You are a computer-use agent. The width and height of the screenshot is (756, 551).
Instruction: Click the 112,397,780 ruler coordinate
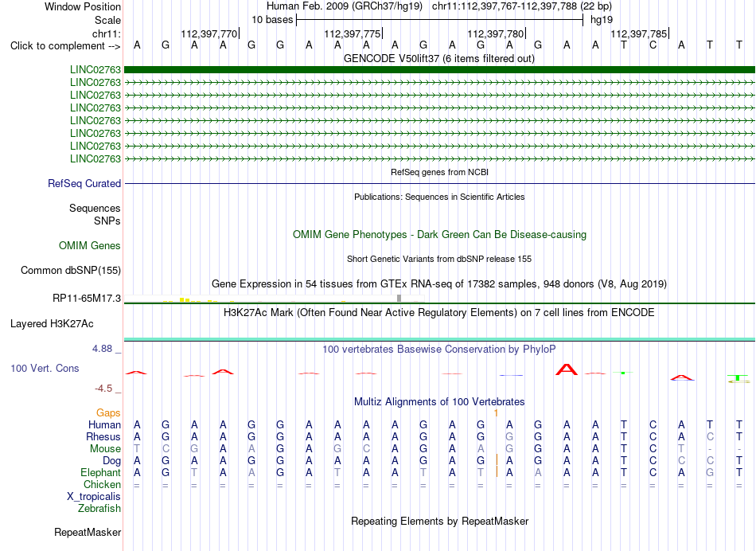[x=496, y=33]
